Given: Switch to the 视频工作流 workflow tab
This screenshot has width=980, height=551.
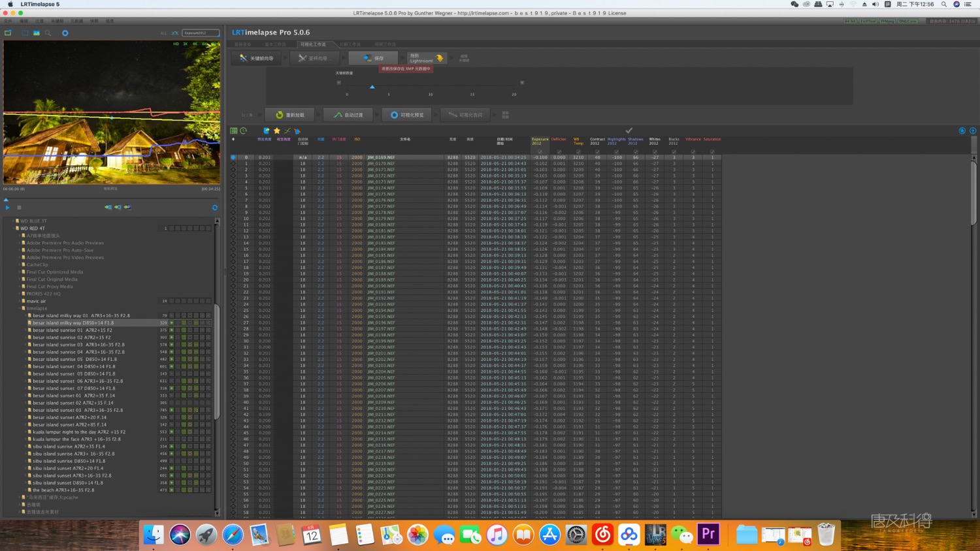Looking at the screenshot, I should [x=385, y=44].
